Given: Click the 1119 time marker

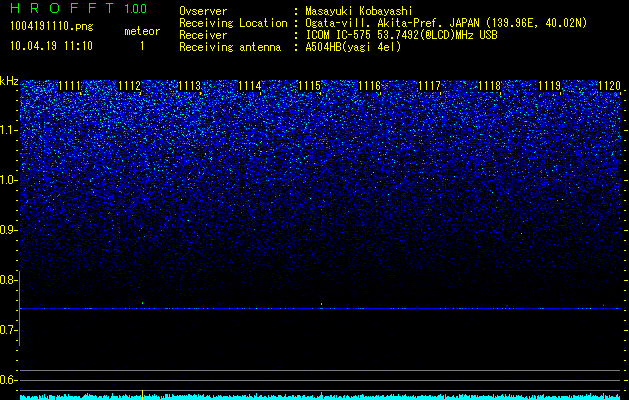Looking at the screenshot, I should tap(549, 86).
